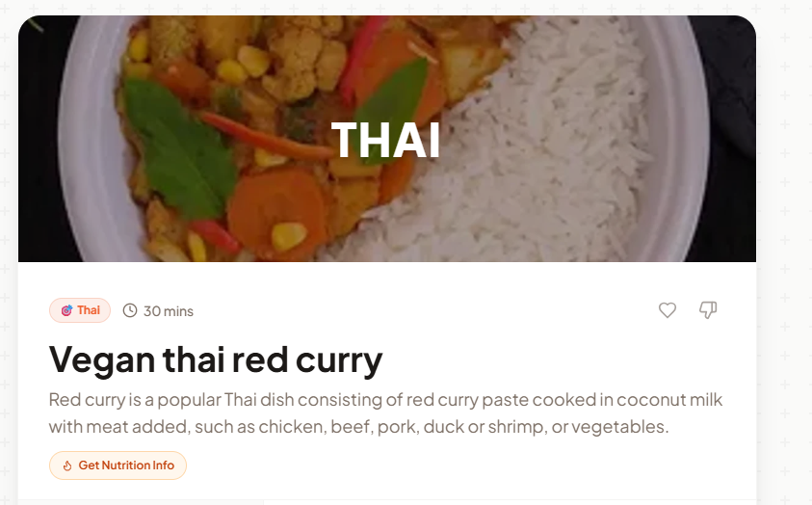Click the flame icon in nutrition button

point(67,465)
